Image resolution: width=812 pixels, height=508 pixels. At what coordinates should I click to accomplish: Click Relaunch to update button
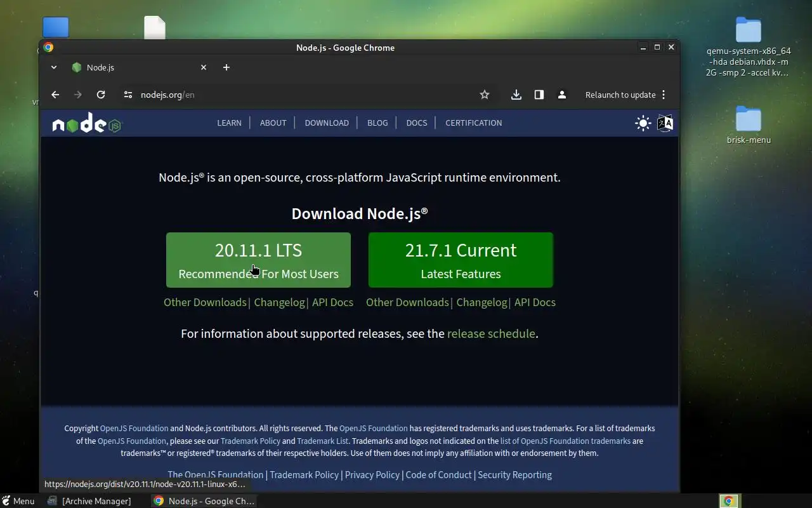[620, 95]
